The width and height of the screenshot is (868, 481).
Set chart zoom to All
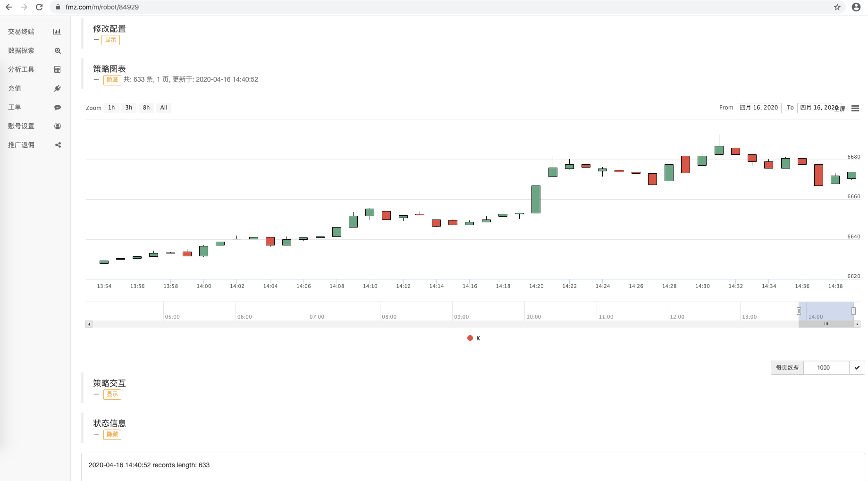click(164, 108)
